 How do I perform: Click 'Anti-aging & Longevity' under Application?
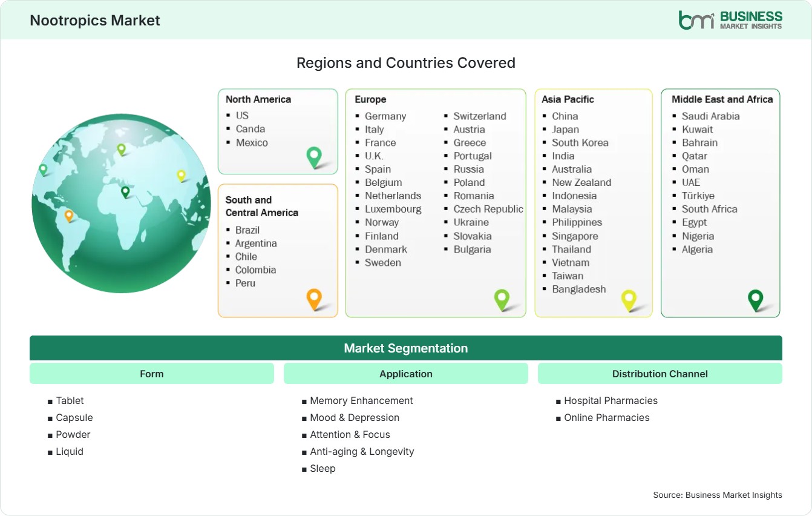click(x=362, y=451)
